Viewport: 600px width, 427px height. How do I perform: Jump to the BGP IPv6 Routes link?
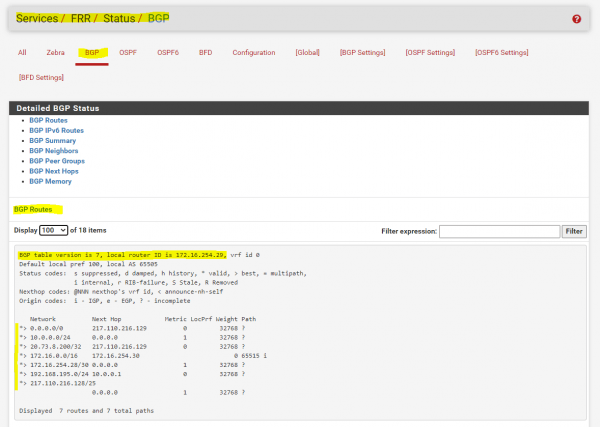pos(56,130)
